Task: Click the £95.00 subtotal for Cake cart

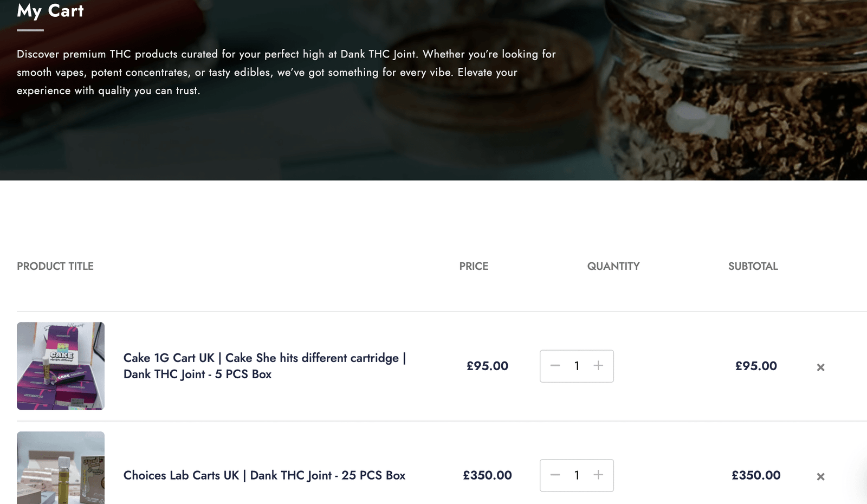Action: (756, 366)
